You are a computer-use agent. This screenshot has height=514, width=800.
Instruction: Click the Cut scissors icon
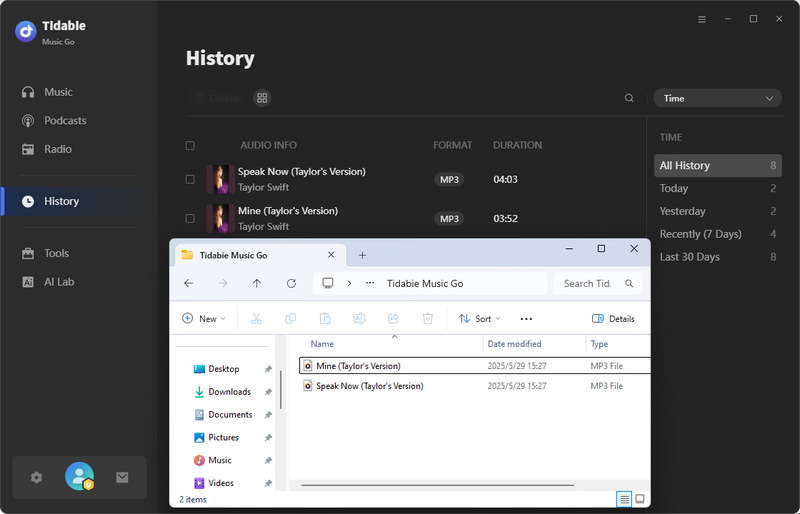[x=256, y=319]
